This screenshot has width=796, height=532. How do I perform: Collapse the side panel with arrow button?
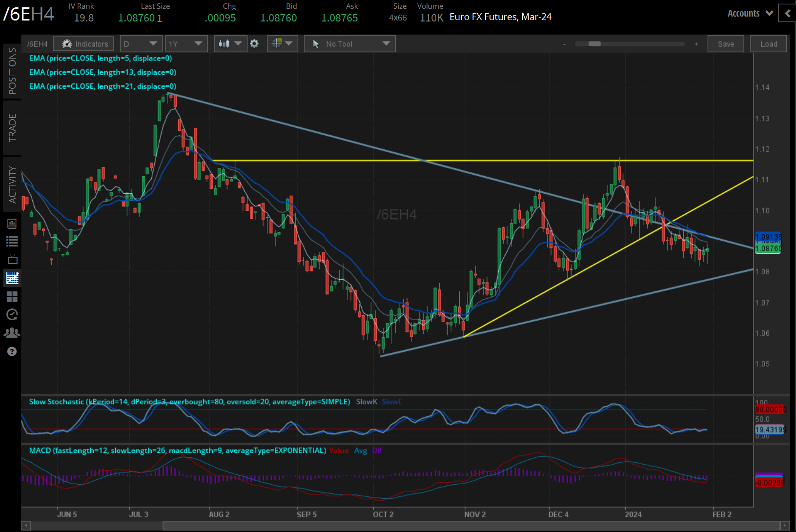[787, 13]
